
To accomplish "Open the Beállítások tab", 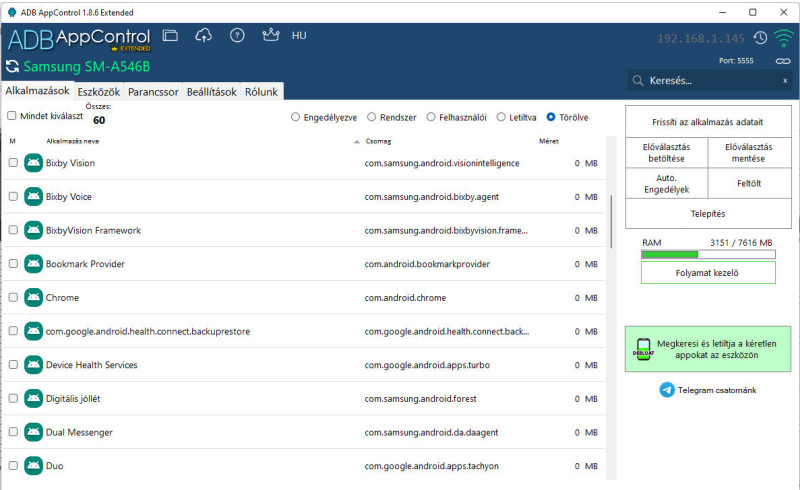I will (x=212, y=92).
